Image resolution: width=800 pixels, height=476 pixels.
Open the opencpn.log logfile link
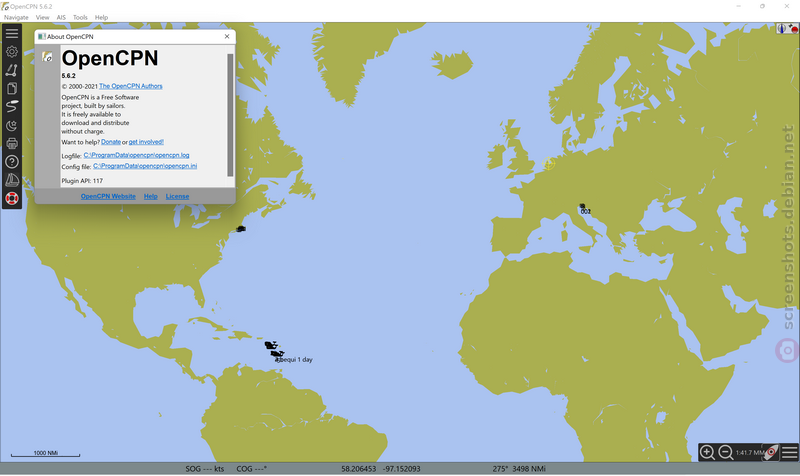(136, 155)
